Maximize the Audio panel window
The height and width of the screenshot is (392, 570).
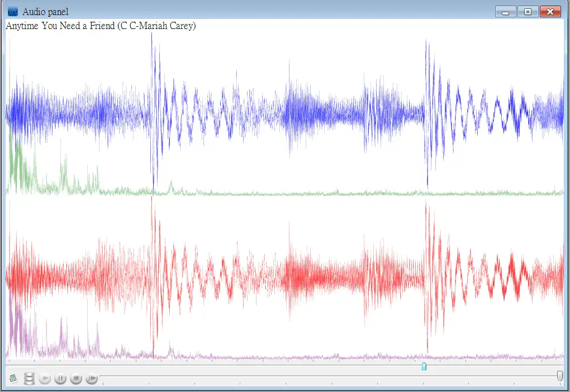(x=528, y=12)
